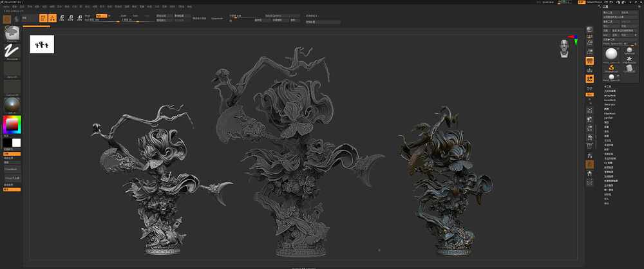This screenshot has height=269, width=644.
Task: Open the 笔刷 (Brush) menu
Action: pyautogui.click(x=14, y=7)
